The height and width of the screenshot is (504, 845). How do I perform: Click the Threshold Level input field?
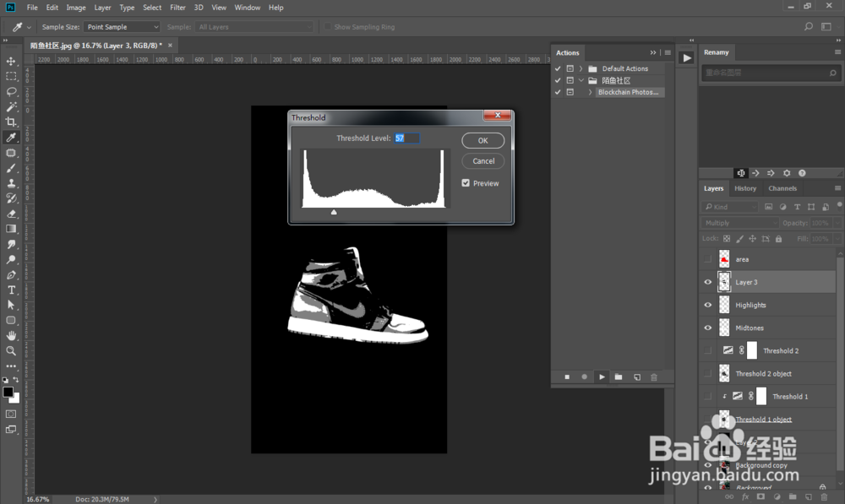pyautogui.click(x=406, y=138)
